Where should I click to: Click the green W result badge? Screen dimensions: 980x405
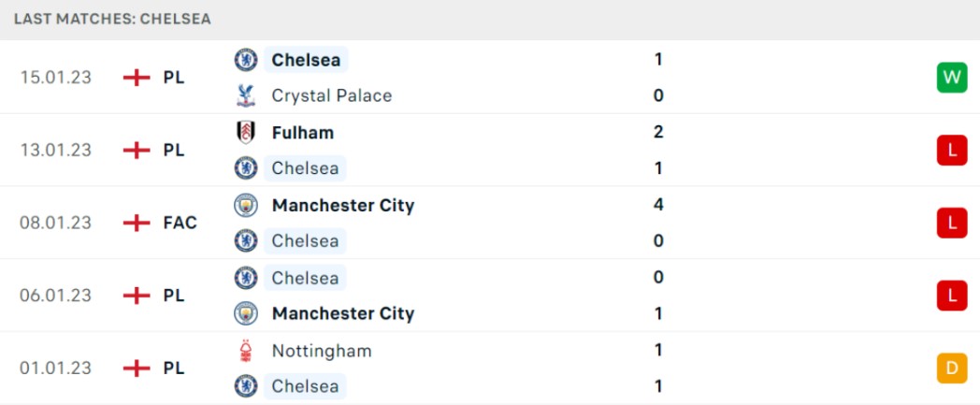tap(952, 78)
